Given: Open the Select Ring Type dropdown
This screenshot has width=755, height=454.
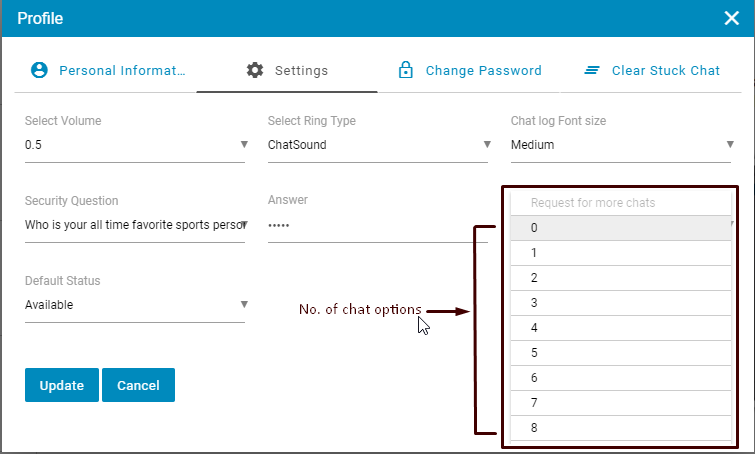Looking at the screenshot, I should (x=377, y=145).
